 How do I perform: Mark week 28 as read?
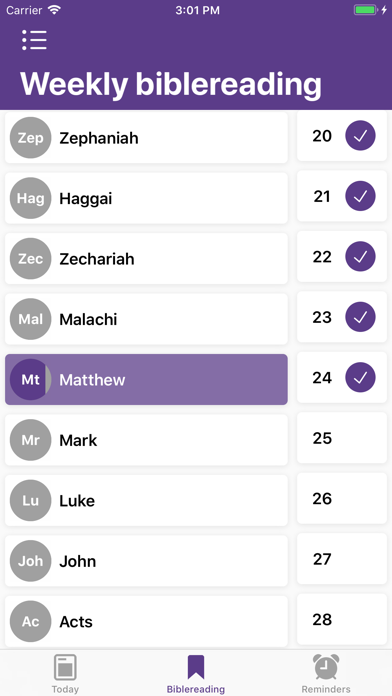tap(342, 619)
